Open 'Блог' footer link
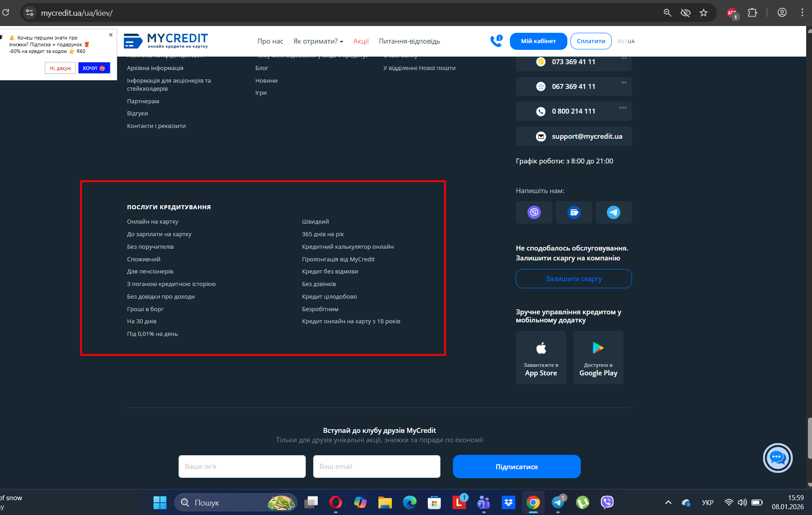 click(x=262, y=68)
